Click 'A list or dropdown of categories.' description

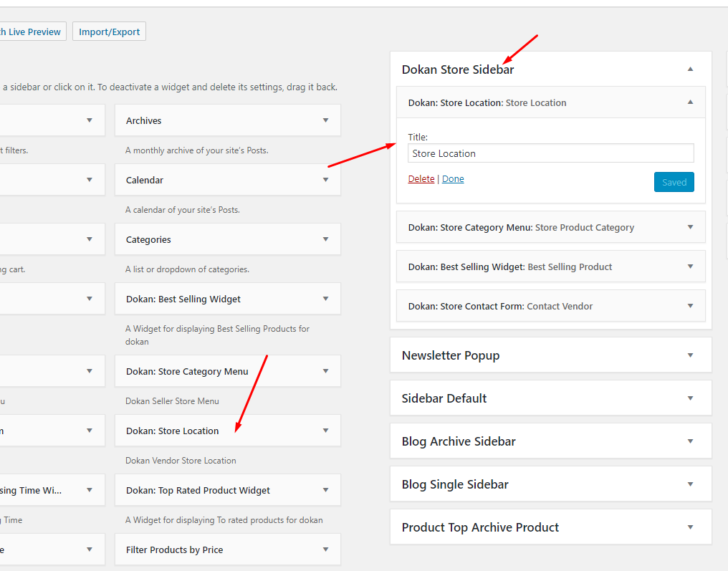187,269
